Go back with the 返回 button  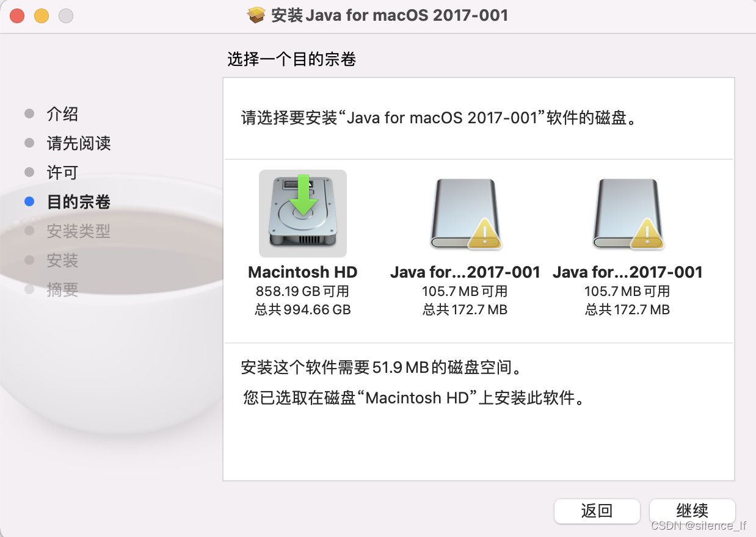[x=597, y=511]
